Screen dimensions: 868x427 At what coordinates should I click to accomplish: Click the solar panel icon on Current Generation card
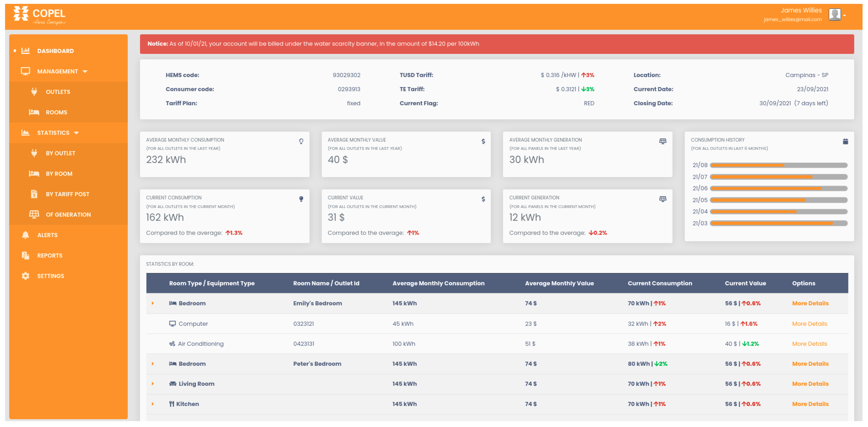click(662, 199)
